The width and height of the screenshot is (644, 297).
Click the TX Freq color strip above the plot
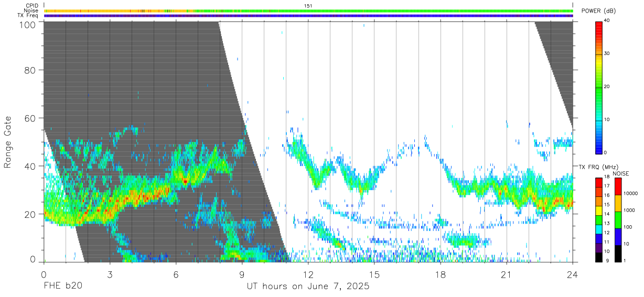[308, 16]
